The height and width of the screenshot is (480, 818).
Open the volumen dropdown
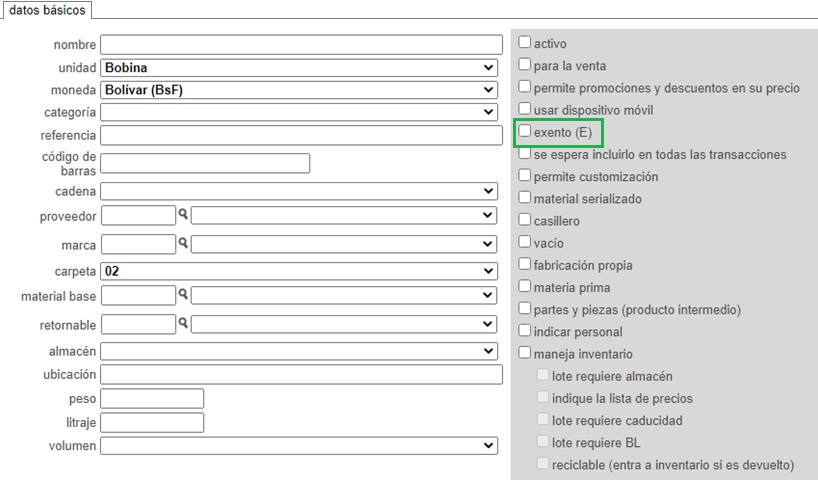[x=299, y=446]
